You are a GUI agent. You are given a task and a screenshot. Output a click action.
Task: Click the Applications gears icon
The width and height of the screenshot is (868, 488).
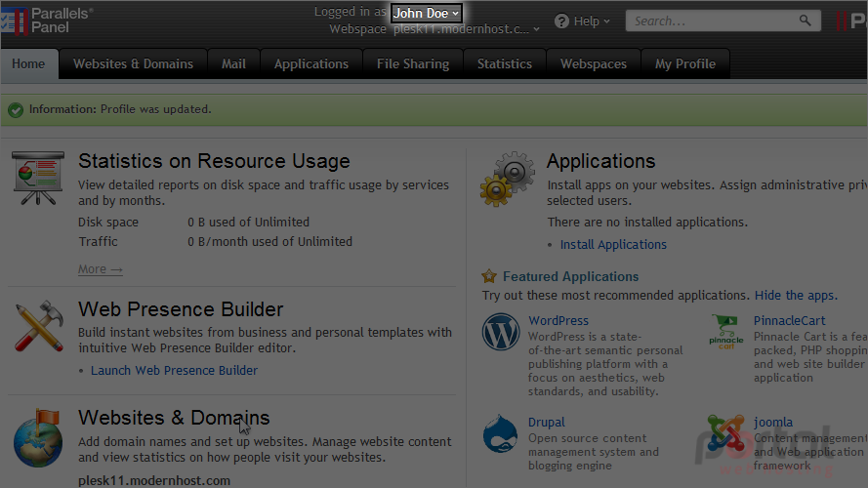tap(507, 179)
